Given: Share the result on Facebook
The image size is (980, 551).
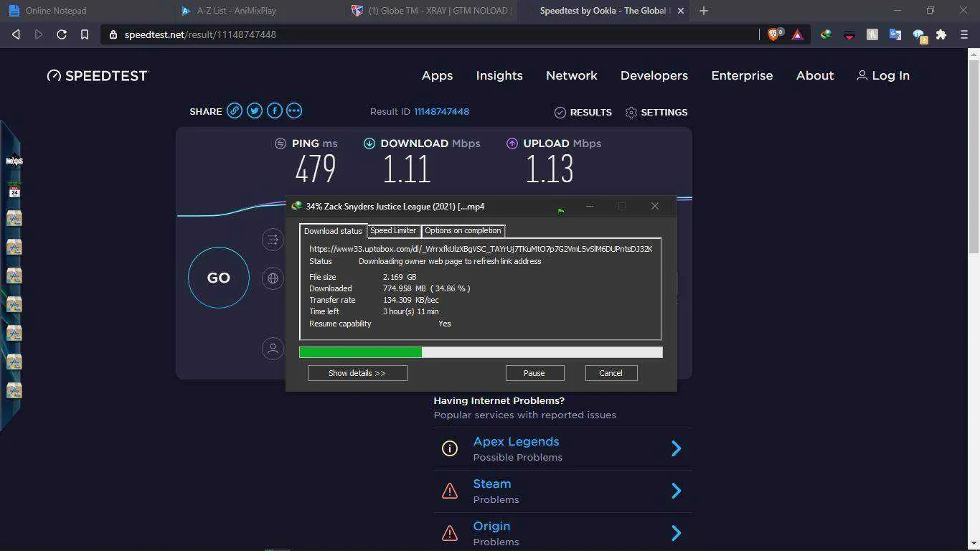Looking at the screenshot, I should click(x=275, y=110).
